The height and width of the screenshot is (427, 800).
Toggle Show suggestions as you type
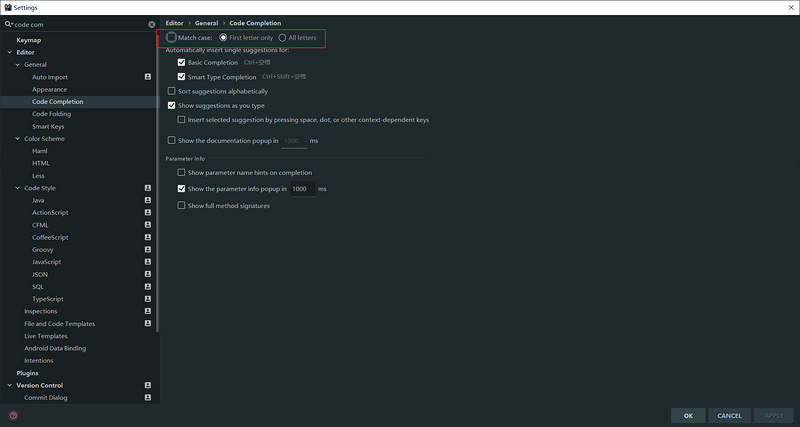coord(171,106)
